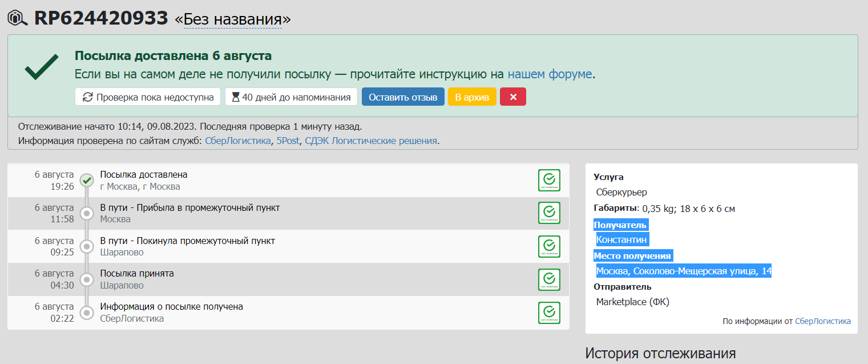
Task: Open the '5Post' service link
Action: click(x=288, y=141)
